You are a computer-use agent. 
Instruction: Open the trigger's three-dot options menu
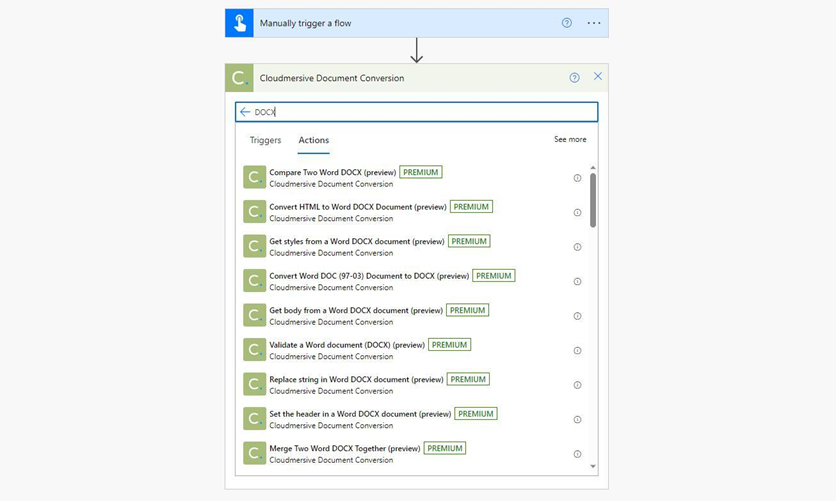pyautogui.click(x=594, y=23)
